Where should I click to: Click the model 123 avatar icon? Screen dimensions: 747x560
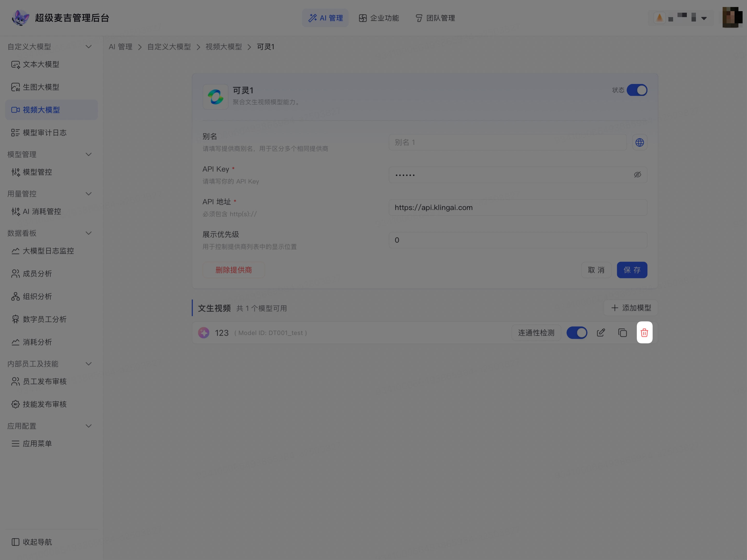pyautogui.click(x=204, y=333)
